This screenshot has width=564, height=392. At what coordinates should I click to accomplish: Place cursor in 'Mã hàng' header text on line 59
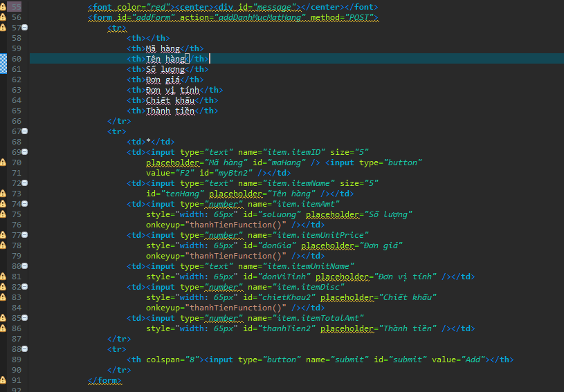click(163, 48)
